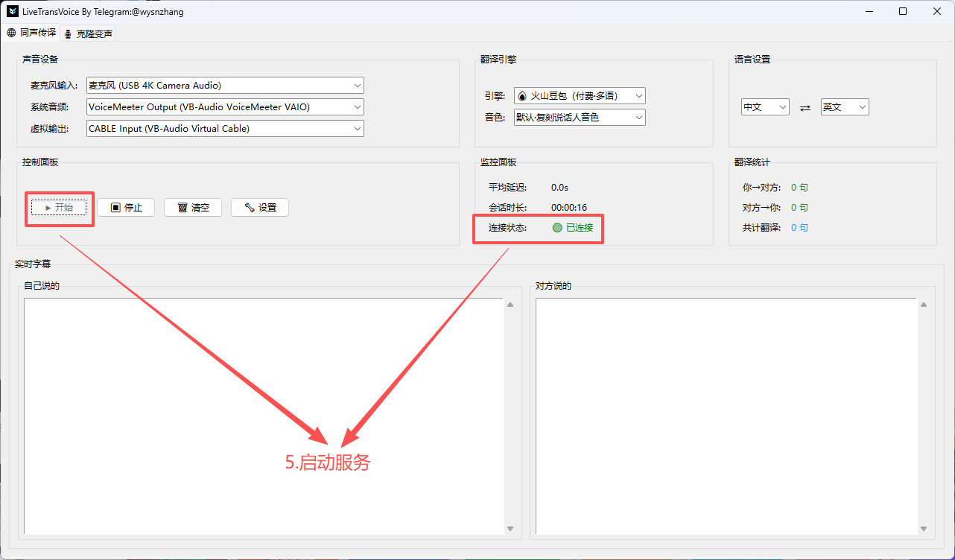This screenshot has width=955, height=560.
Task: Click inside the 自己说的 subtitle text box
Action: click(x=264, y=416)
